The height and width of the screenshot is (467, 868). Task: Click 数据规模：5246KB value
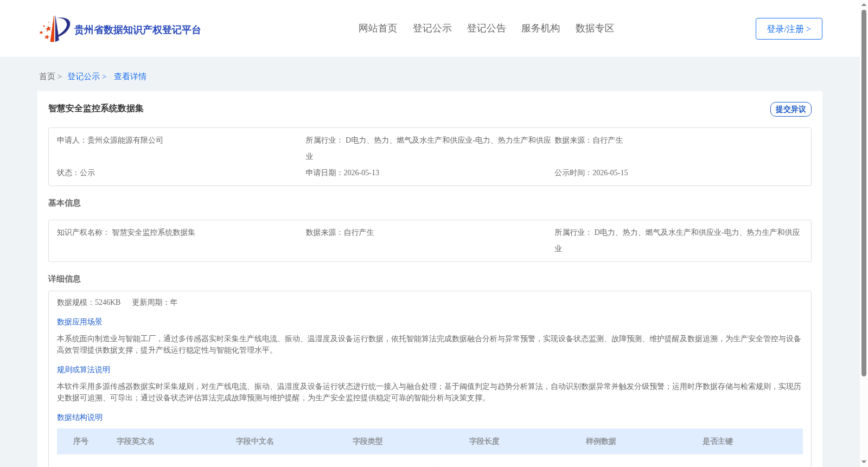(x=89, y=302)
